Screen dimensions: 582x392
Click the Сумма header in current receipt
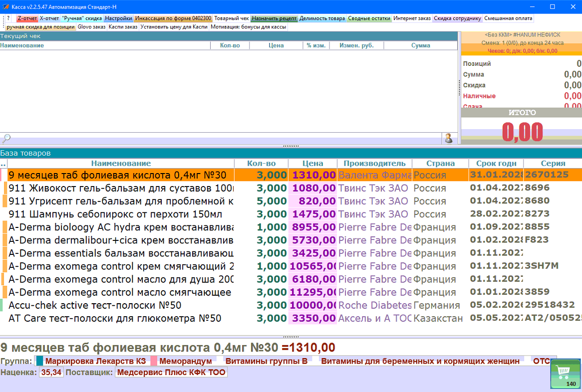421,45
